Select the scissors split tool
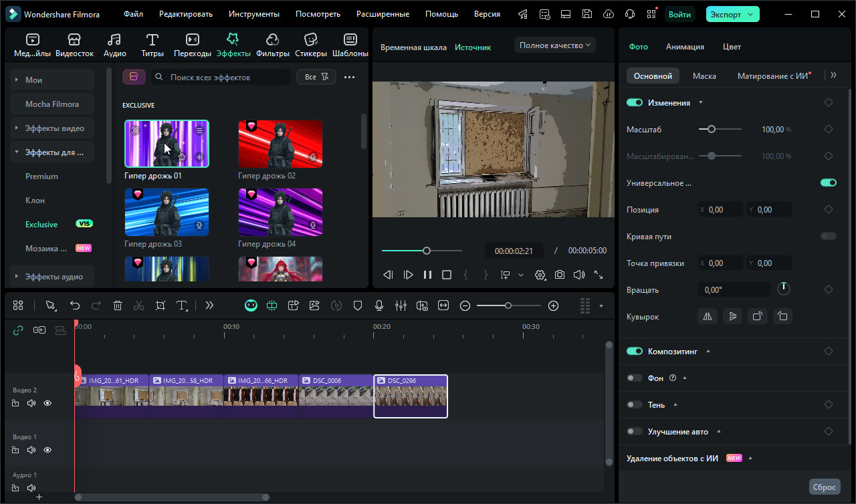Viewport: 856px width, 504px height. [x=138, y=305]
